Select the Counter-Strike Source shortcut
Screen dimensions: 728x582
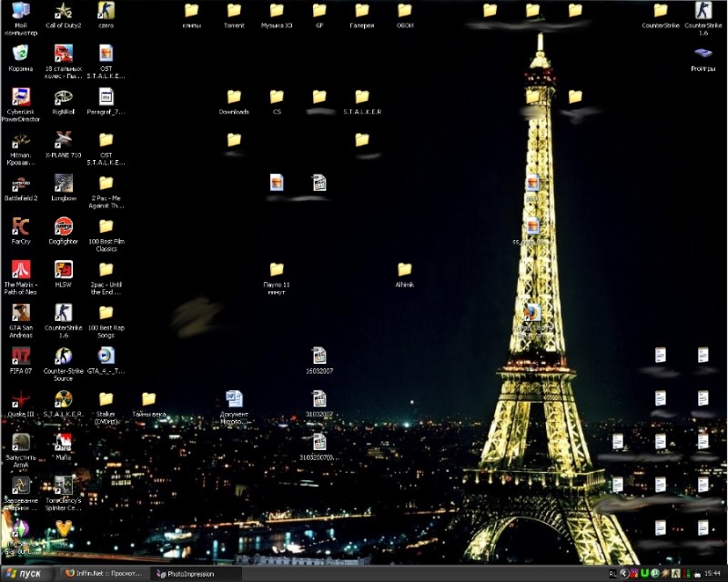click(x=63, y=356)
